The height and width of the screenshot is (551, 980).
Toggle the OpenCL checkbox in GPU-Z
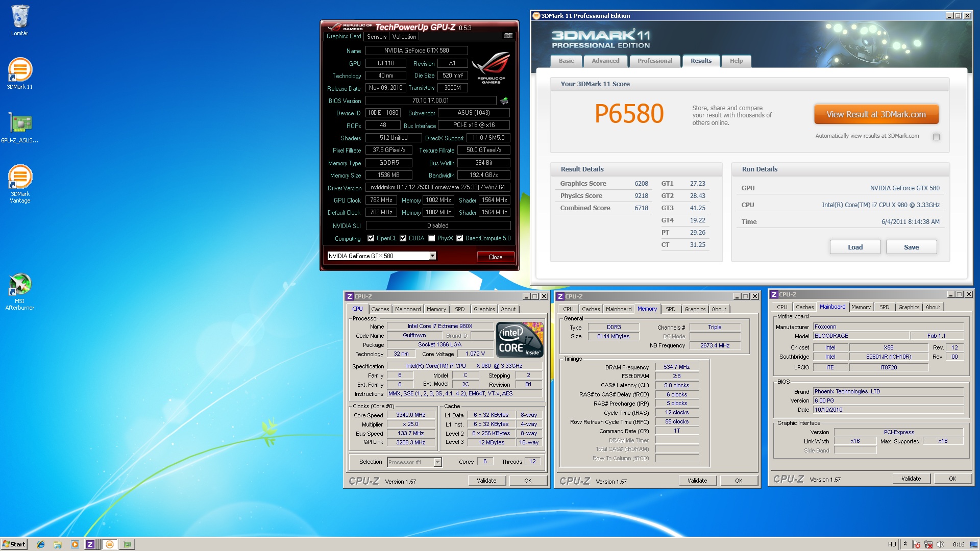pos(371,238)
